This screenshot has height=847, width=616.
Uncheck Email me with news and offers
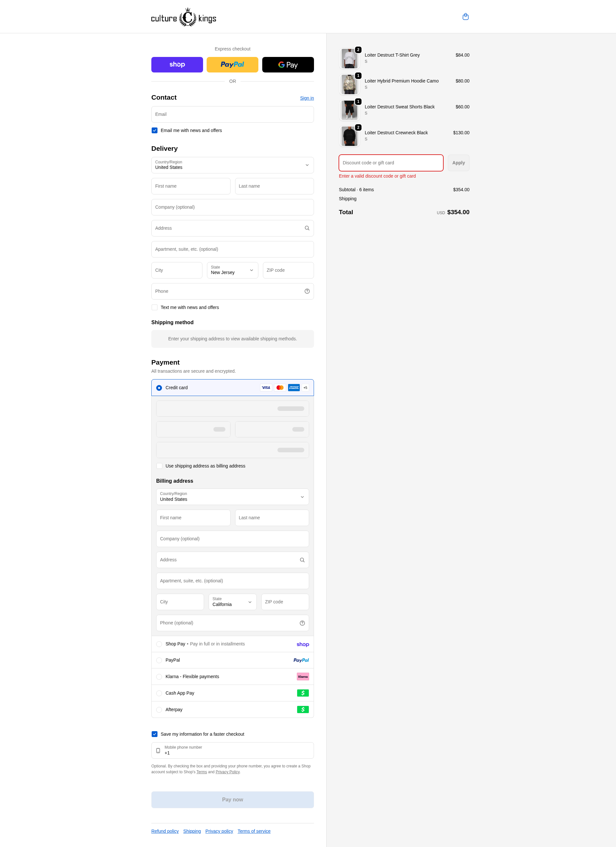(x=155, y=130)
